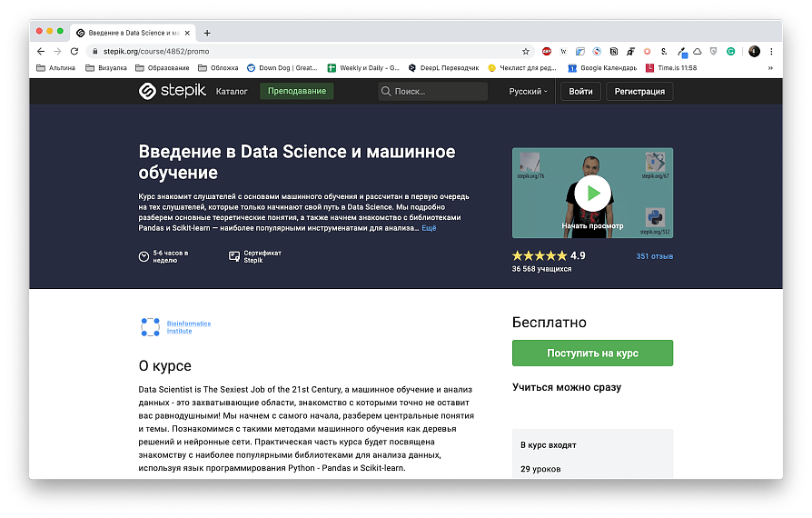Reload the current page
The image size is (812, 518).
point(74,51)
